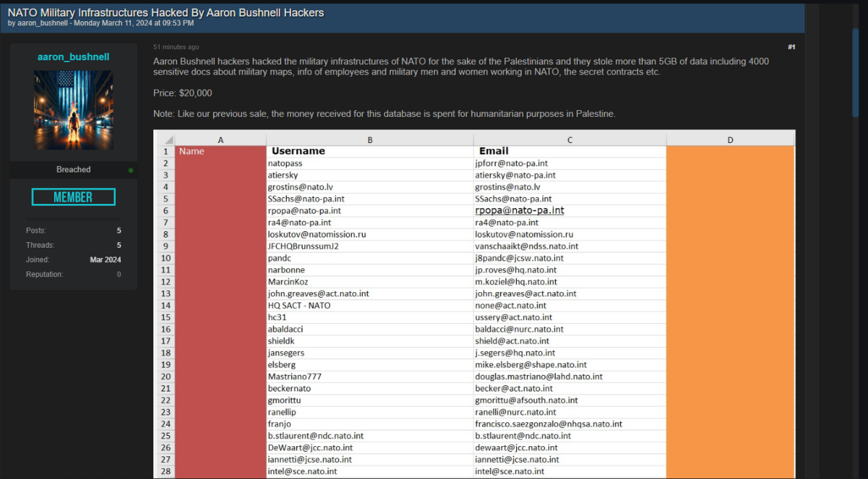This screenshot has height=479, width=868.
Task: Click the 'Mar 2024' joined date
Action: (x=105, y=260)
